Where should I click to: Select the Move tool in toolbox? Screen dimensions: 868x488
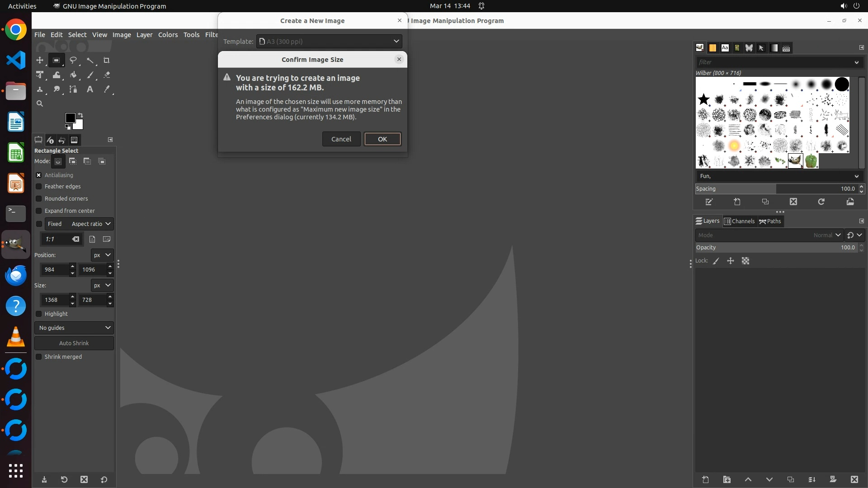click(40, 60)
